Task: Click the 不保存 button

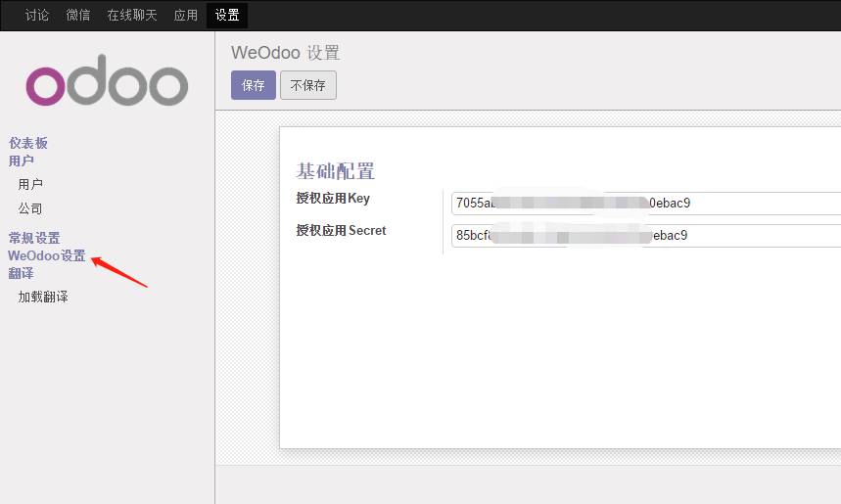Action: pos(308,85)
